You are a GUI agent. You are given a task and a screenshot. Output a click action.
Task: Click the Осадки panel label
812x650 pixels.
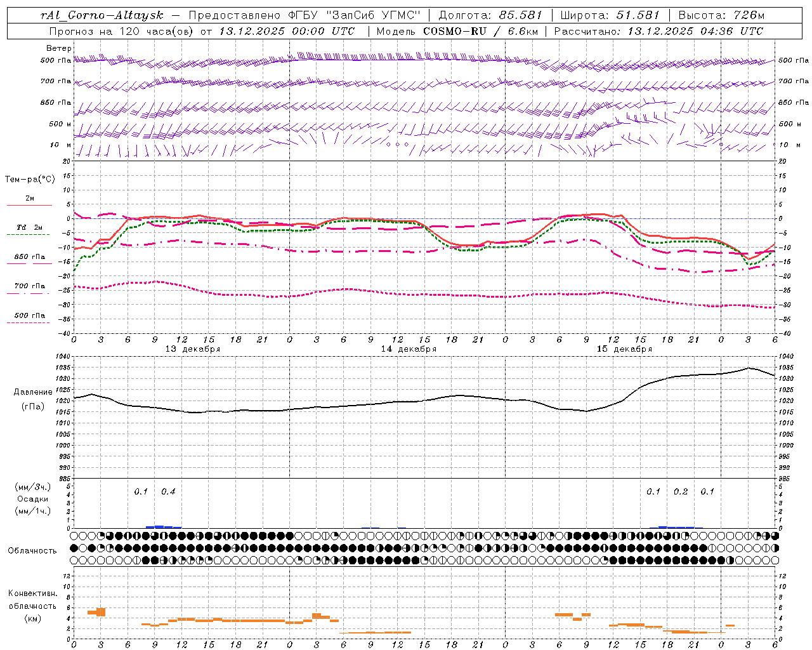tap(33, 499)
